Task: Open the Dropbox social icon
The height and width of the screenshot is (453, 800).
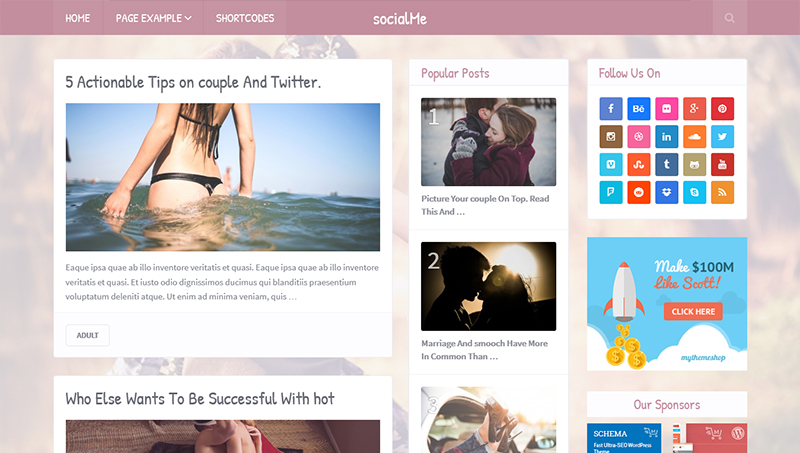Action: point(667,192)
